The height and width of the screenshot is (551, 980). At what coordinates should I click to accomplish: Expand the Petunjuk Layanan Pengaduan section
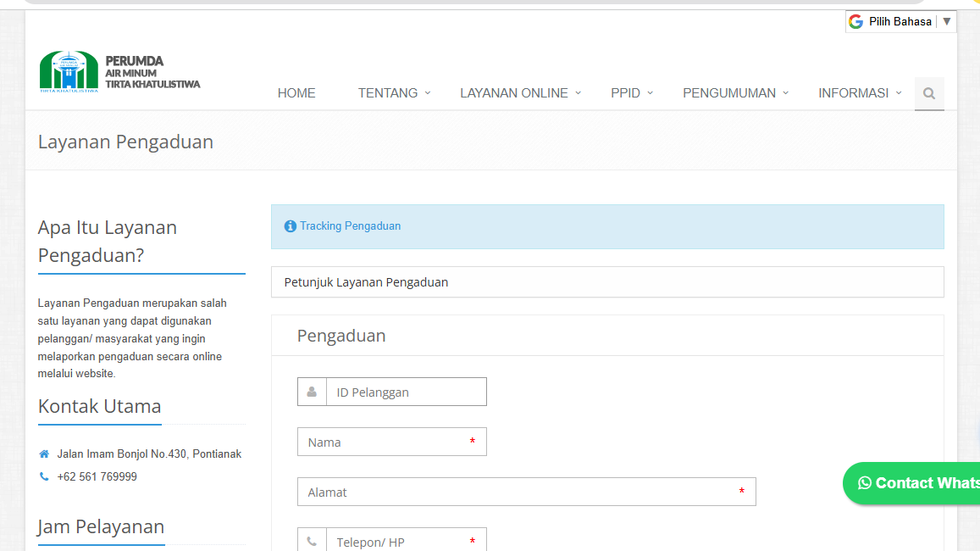(365, 281)
